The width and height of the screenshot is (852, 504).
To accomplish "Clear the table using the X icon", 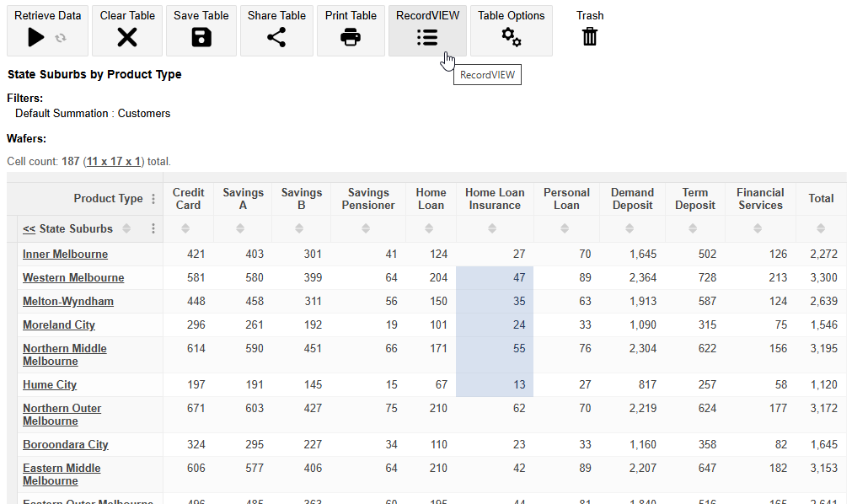I will point(126,36).
